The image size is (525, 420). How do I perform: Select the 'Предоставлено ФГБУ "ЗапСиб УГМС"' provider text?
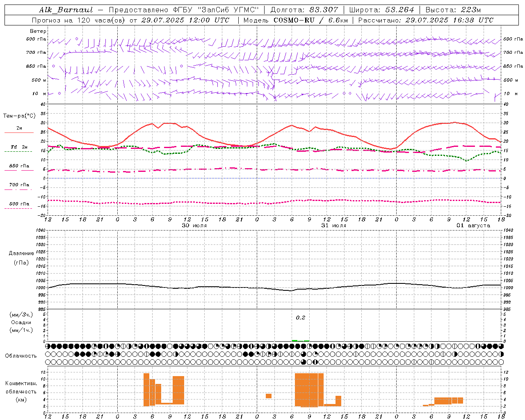184,10
